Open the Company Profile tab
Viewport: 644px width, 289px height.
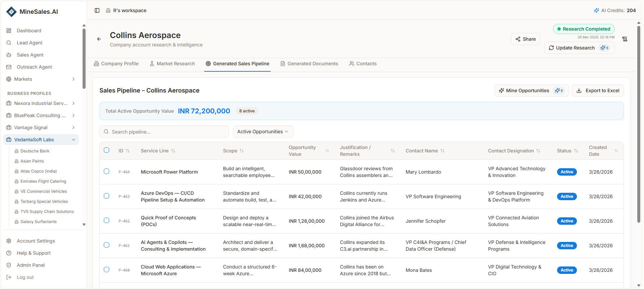click(x=116, y=64)
